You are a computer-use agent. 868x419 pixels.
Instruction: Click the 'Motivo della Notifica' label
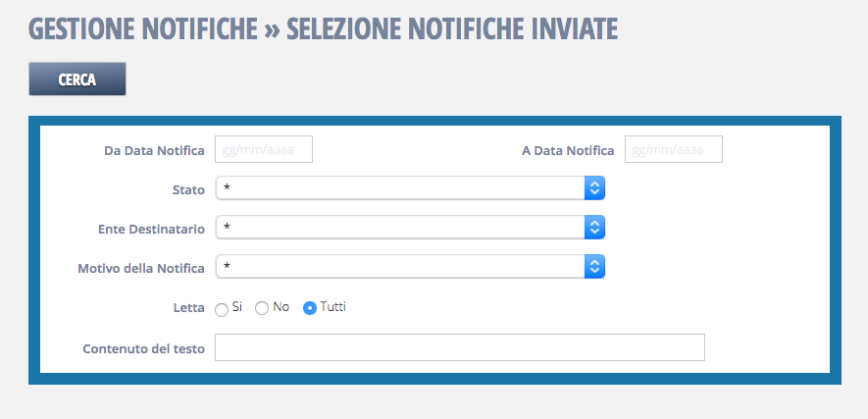click(141, 268)
